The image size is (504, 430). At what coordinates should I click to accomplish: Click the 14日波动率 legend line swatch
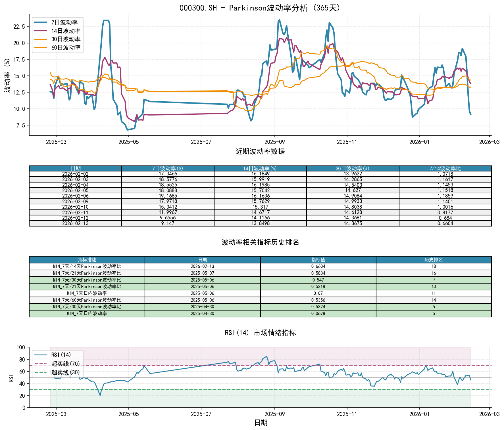tap(41, 31)
